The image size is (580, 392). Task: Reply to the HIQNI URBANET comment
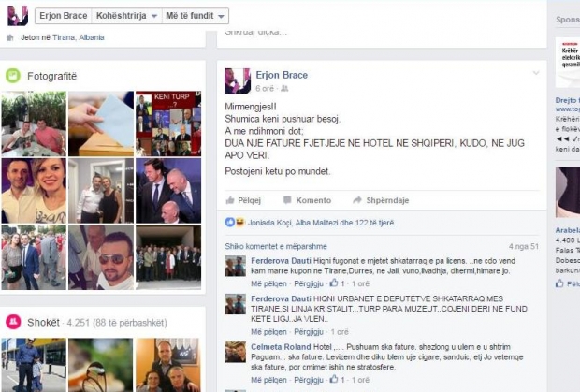point(309,332)
